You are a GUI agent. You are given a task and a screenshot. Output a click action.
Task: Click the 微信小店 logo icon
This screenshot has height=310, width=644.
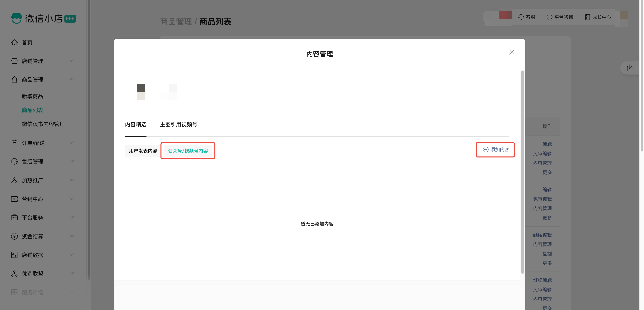pos(16,18)
